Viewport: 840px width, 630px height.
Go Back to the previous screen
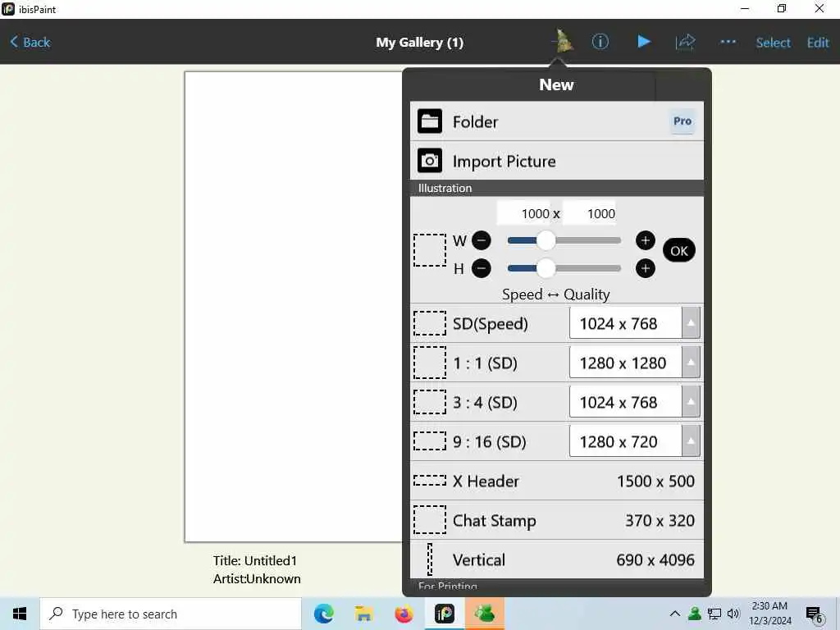point(30,43)
